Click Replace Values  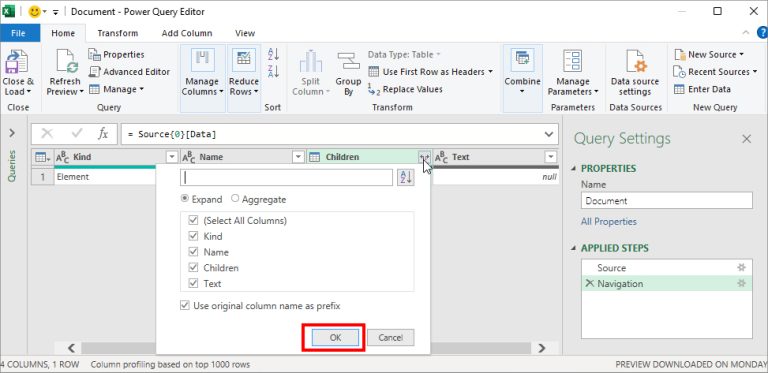tap(405, 90)
